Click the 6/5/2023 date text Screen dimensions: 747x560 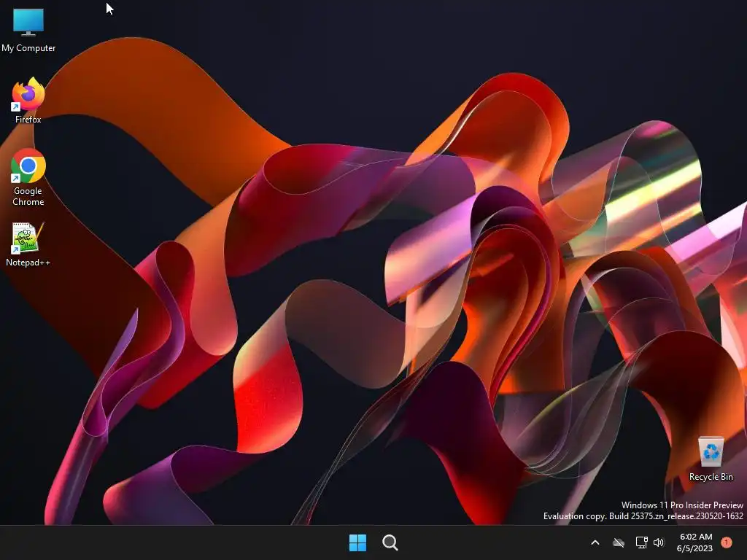[x=694, y=548]
